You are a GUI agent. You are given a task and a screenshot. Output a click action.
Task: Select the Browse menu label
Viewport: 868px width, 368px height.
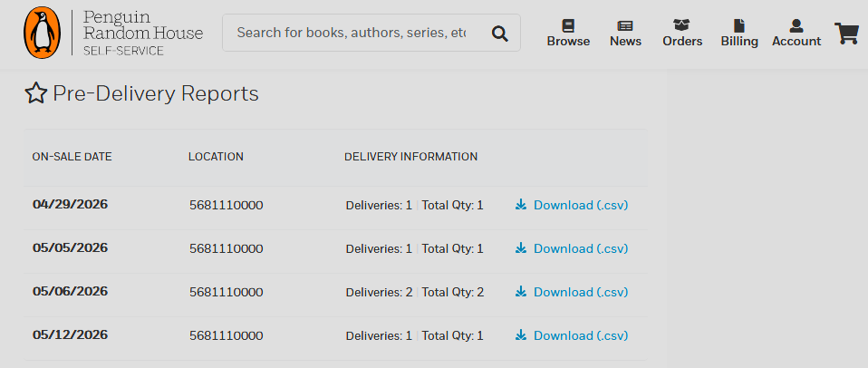(x=568, y=42)
